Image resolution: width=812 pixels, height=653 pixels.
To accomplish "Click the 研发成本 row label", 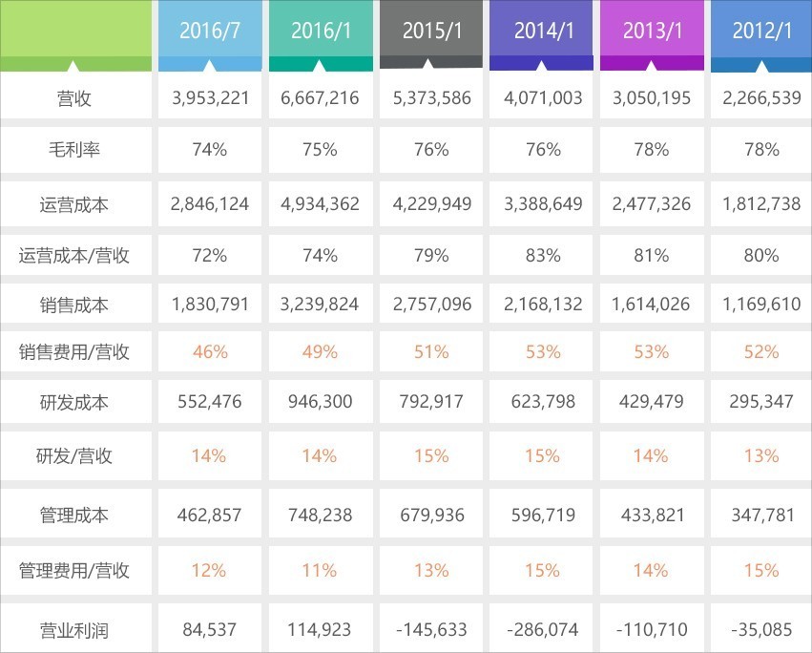I will [75, 402].
